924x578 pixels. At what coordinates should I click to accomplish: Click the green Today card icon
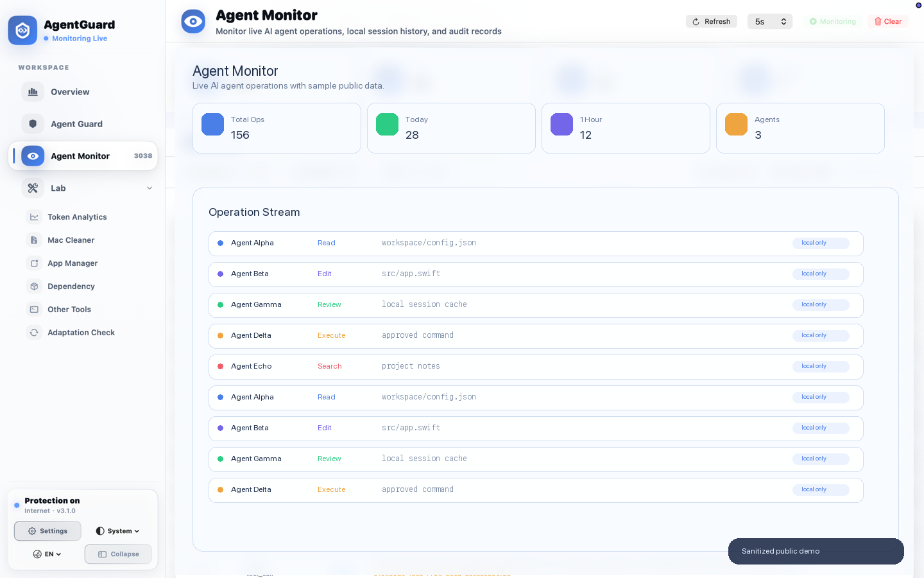[x=387, y=125]
